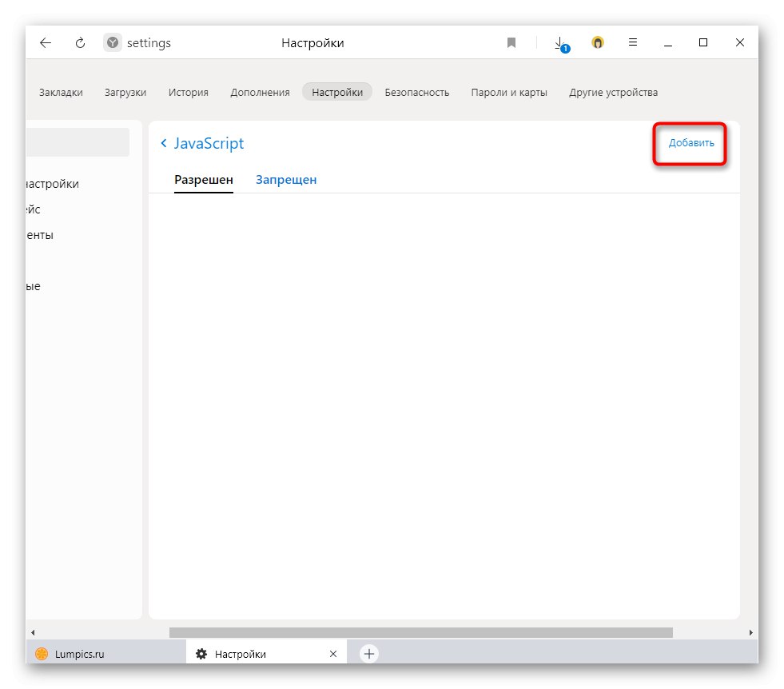Switch to the Запрещен tab
The image size is (784, 689).
pyautogui.click(x=286, y=180)
